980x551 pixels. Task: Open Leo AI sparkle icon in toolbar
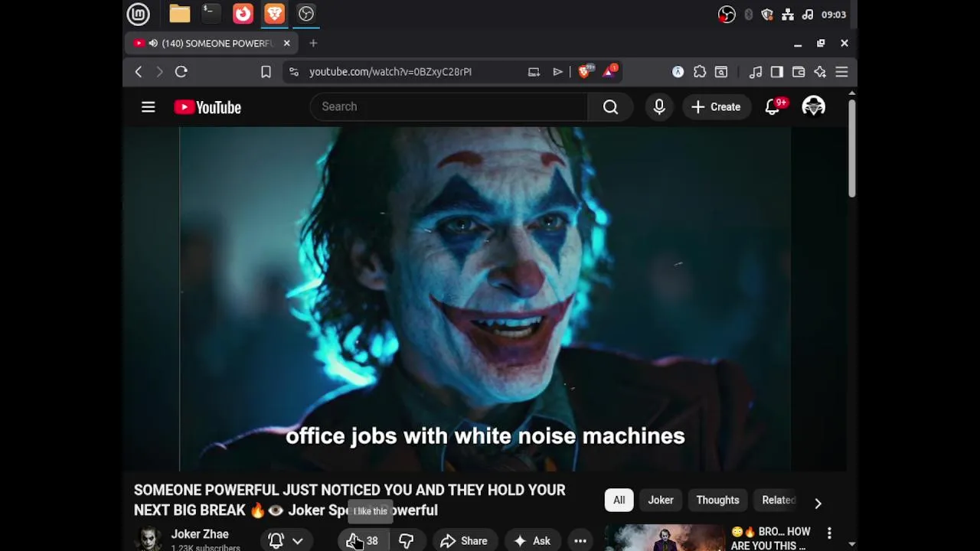tap(820, 72)
